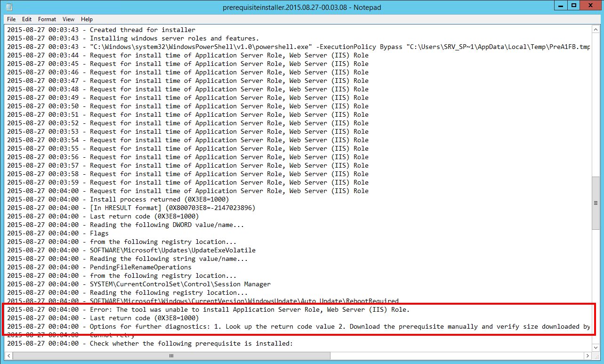The height and width of the screenshot is (364, 604).
Task: Click the 00:03:55 Request for install line
Action: tap(188, 148)
